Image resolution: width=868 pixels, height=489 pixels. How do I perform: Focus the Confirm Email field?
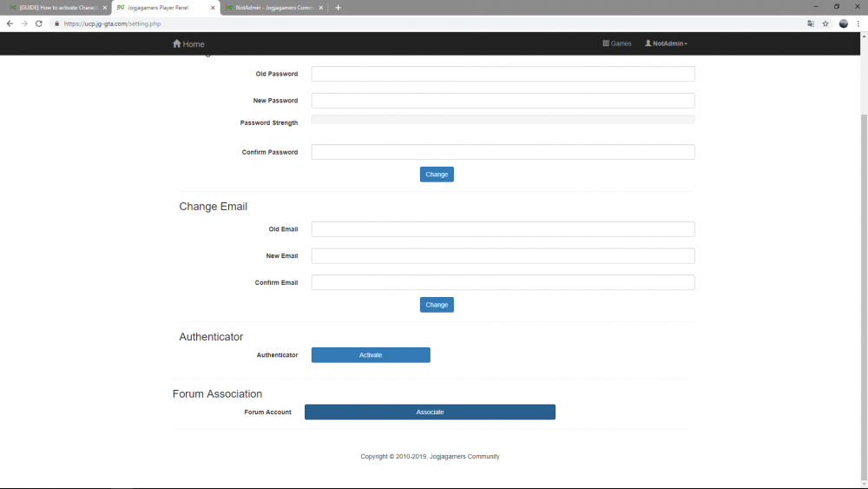[x=503, y=282]
